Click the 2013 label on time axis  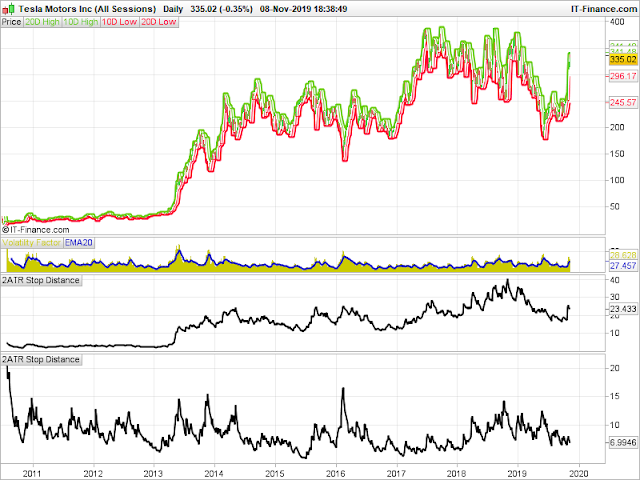pos(153,473)
